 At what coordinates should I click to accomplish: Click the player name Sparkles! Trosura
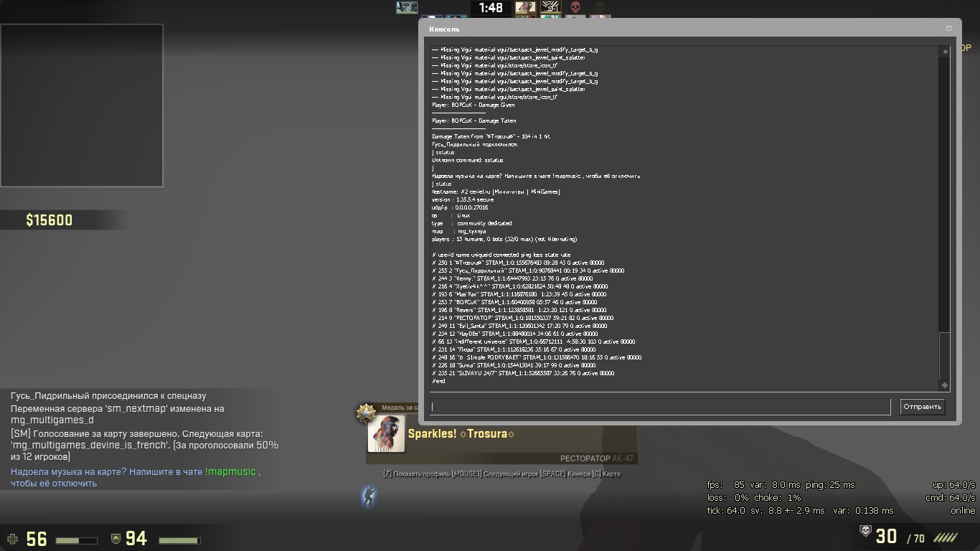[461, 434]
